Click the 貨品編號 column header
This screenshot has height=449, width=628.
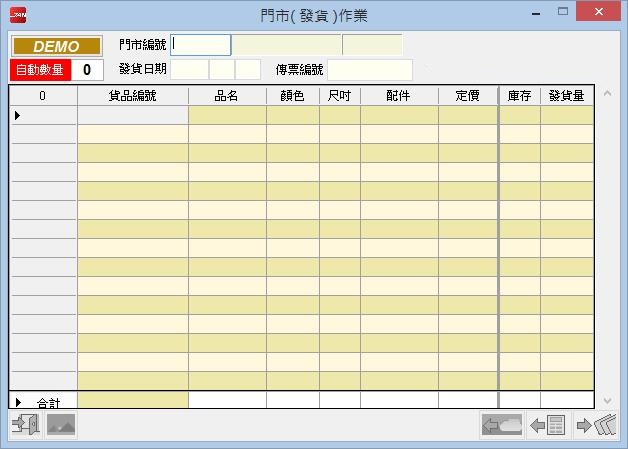133,96
